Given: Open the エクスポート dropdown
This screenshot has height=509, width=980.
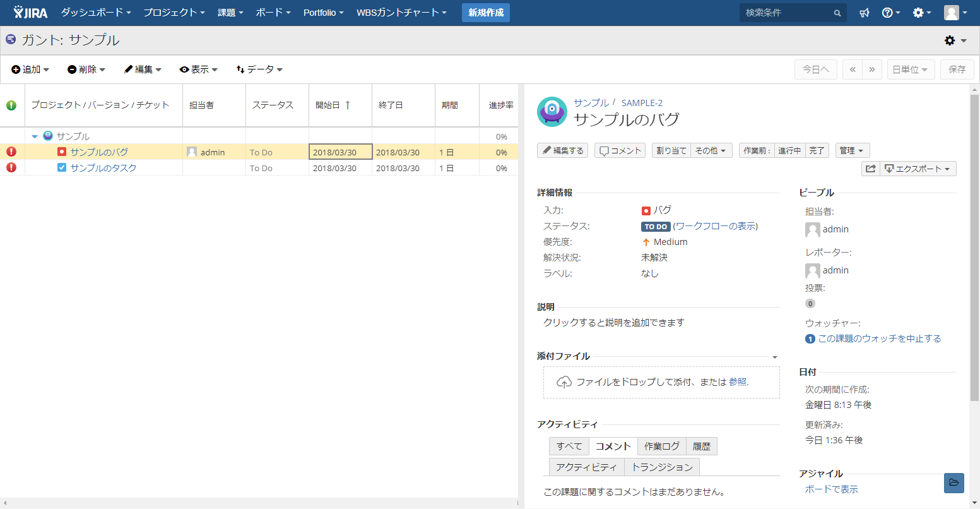Looking at the screenshot, I should click(918, 169).
